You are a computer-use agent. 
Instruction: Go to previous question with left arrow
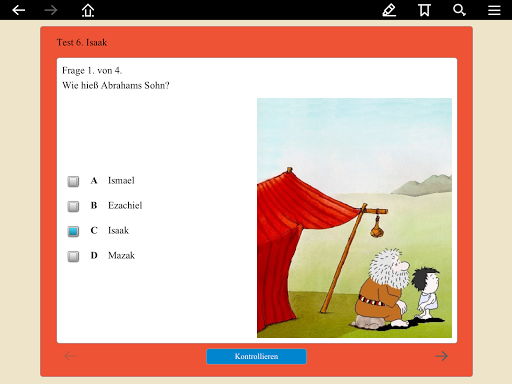click(70, 356)
